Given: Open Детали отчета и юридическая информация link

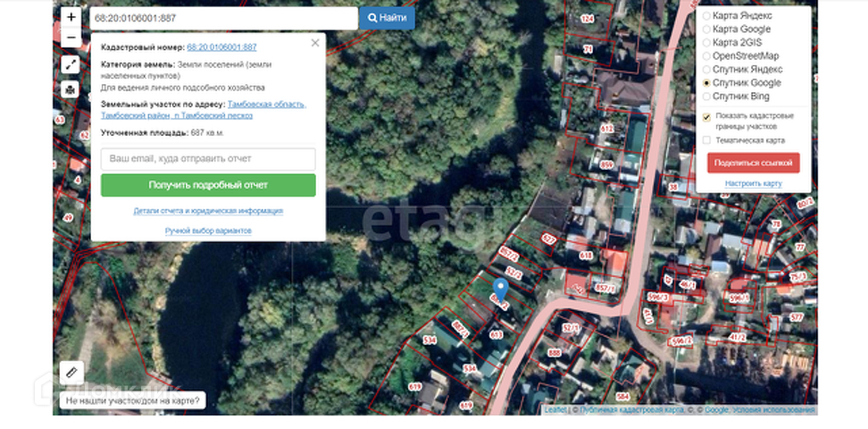Looking at the screenshot, I should pos(208,211).
